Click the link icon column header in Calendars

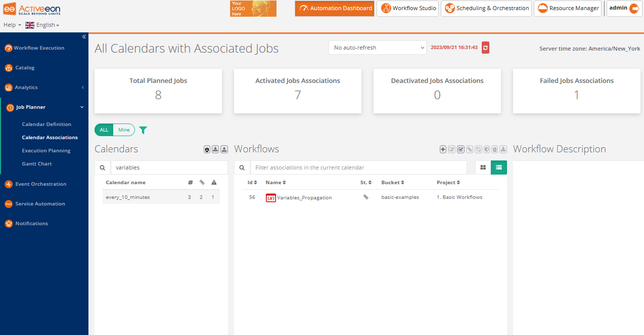(202, 183)
